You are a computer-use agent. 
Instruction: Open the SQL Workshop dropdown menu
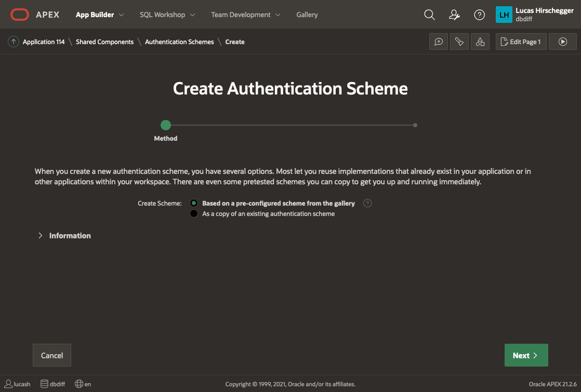[167, 15]
